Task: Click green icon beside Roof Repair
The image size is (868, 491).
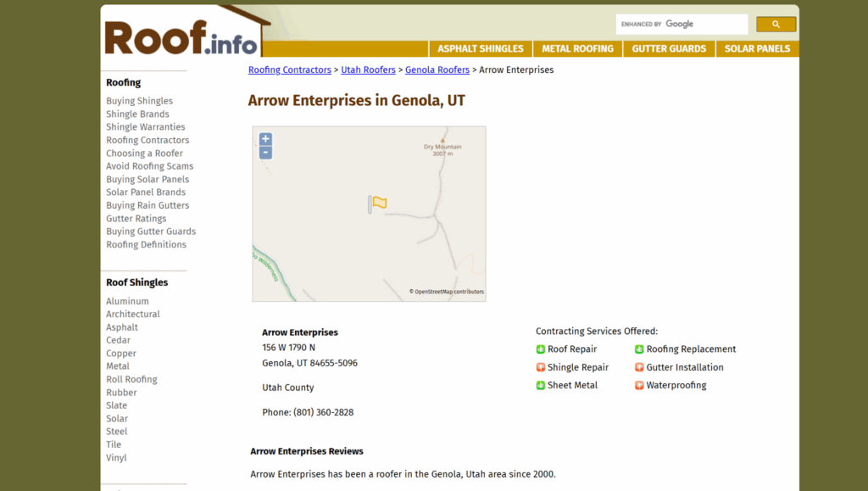Action: pyautogui.click(x=541, y=349)
